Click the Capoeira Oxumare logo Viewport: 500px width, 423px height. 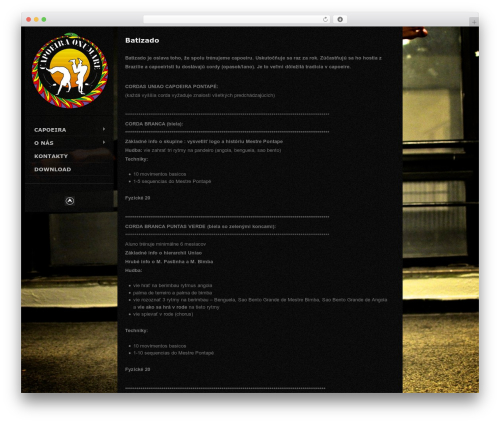[x=70, y=70]
